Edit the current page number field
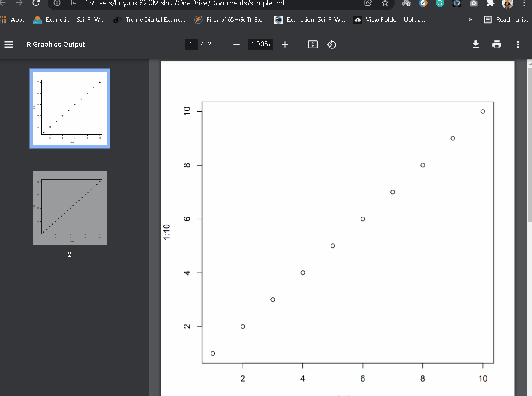This screenshot has height=396, width=532. tap(192, 44)
